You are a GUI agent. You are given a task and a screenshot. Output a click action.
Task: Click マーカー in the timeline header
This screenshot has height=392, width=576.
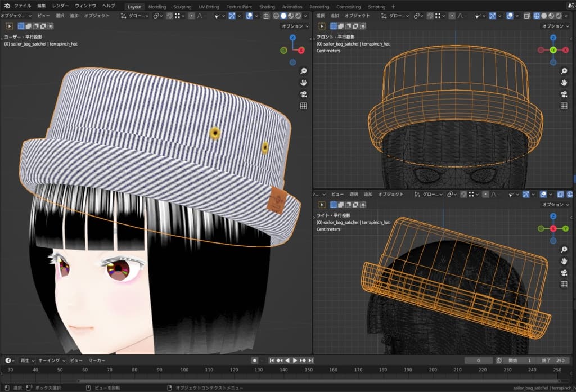click(97, 360)
